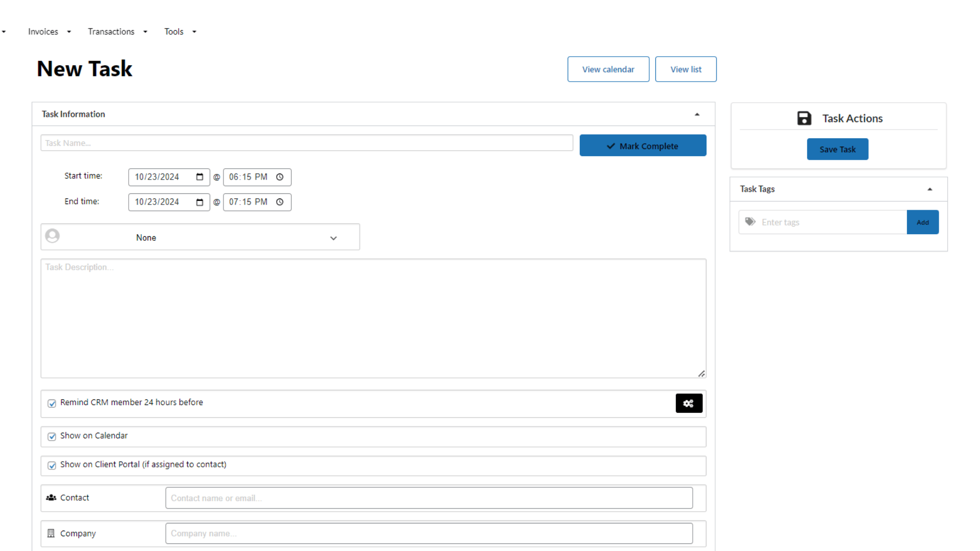Collapse the Task Information panel
The height and width of the screenshot is (551, 980).
(x=697, y=114)
